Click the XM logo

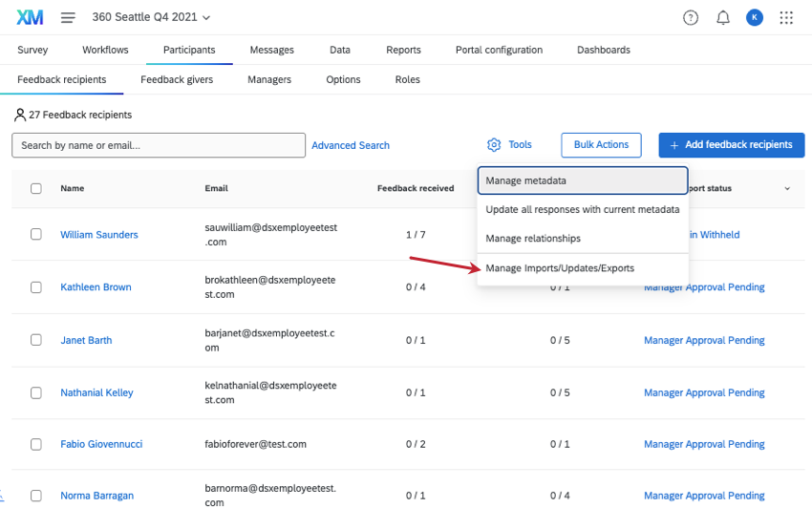coord(30,17)
